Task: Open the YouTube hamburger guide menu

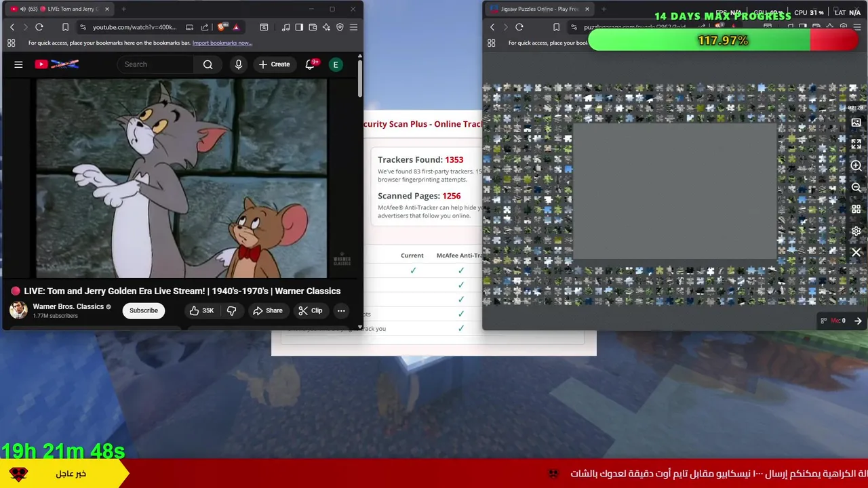Action: point(18,64)
